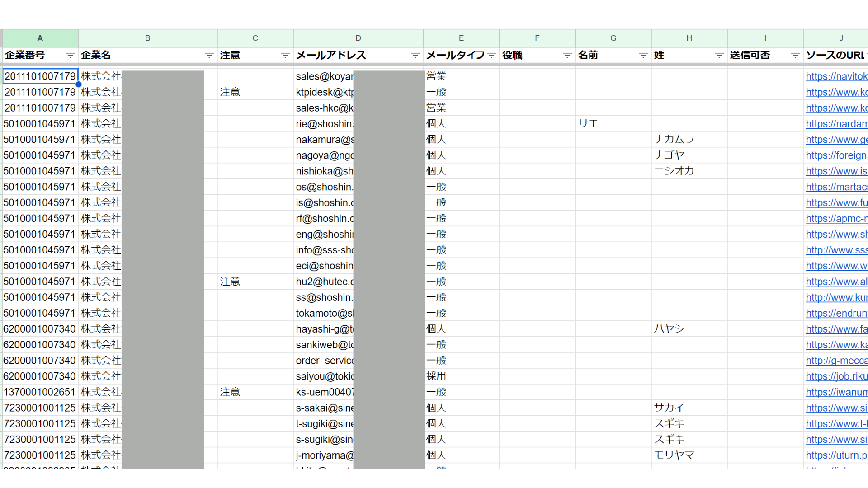
Task: Select cell with rie@shoshin email
Action: tap(324, 124)
